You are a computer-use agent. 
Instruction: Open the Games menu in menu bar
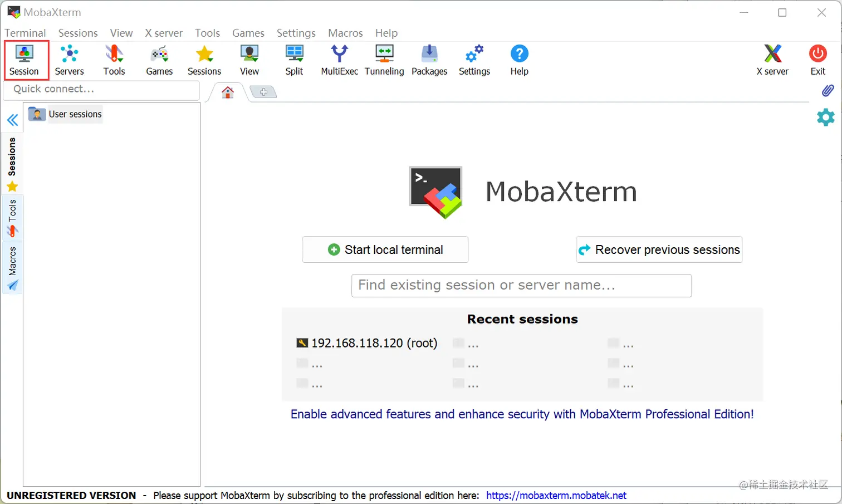point(248,33)
